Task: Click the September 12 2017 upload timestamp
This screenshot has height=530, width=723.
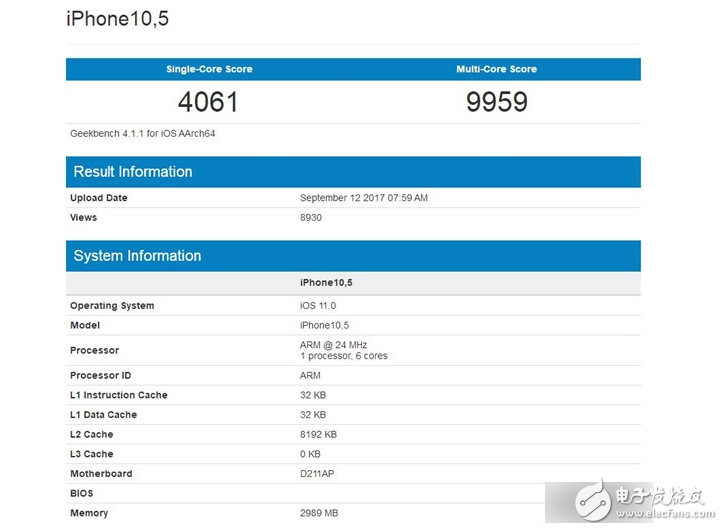Action: coord(364,198)
